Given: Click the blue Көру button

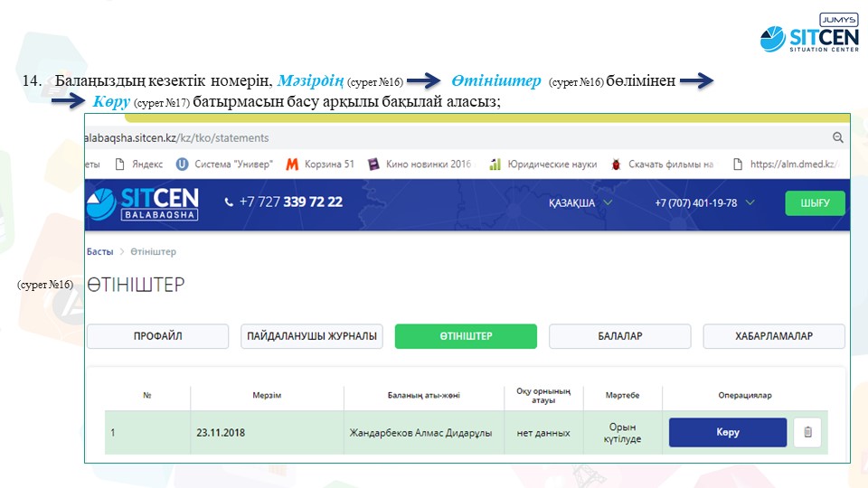Looking at the screenshot, I should [x=727, y=433].
